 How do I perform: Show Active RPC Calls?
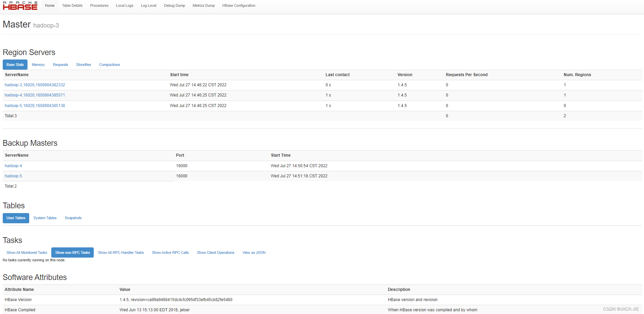pos(170,252)
